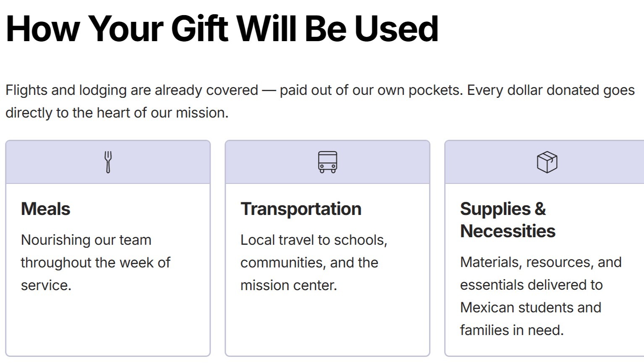The image size is (644, 364).
Task: Click "Every dollar donated goes" in the intro
Action: 551,90
